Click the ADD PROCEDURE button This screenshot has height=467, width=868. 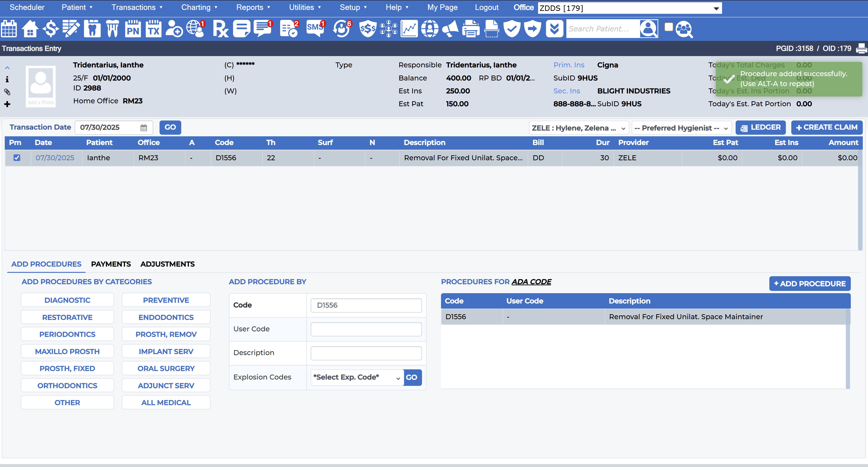tap(810, 284)
